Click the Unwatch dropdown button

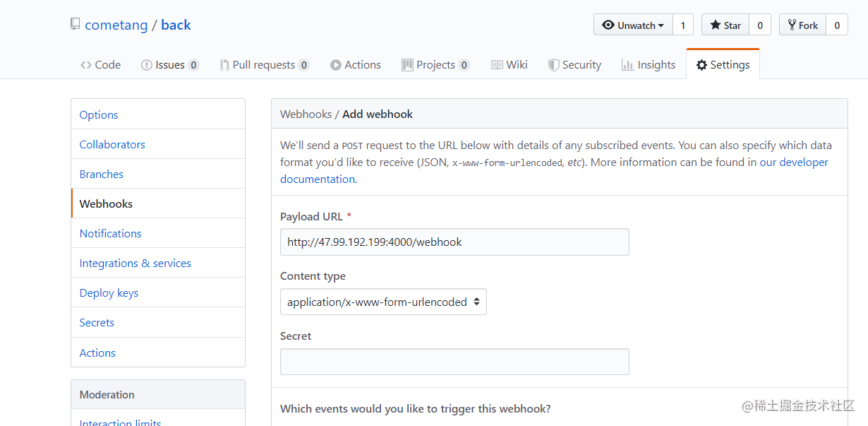click(x=633, y=25)
